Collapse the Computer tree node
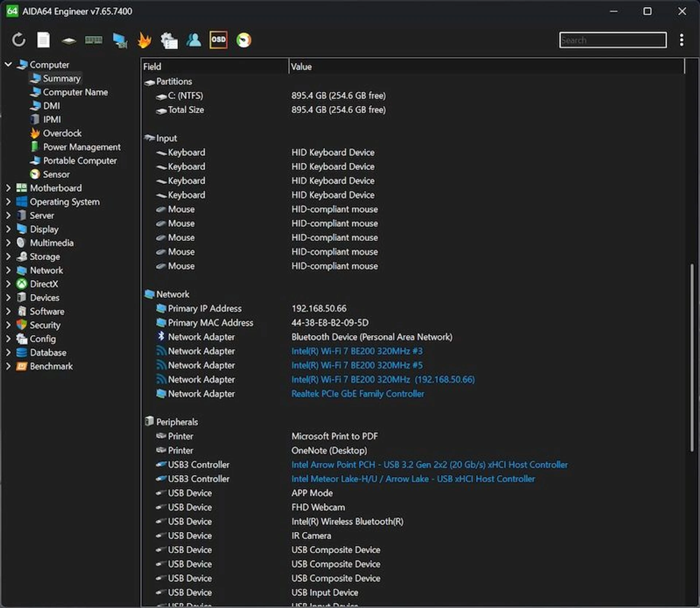The image size is (700, 608). pyautogui.click(x=8, y=65)
